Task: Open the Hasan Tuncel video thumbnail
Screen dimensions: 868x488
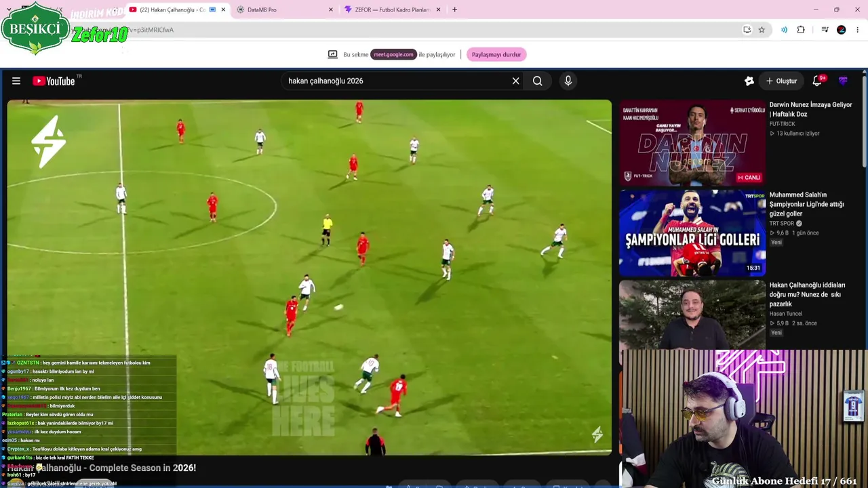Action: [692, 315]
